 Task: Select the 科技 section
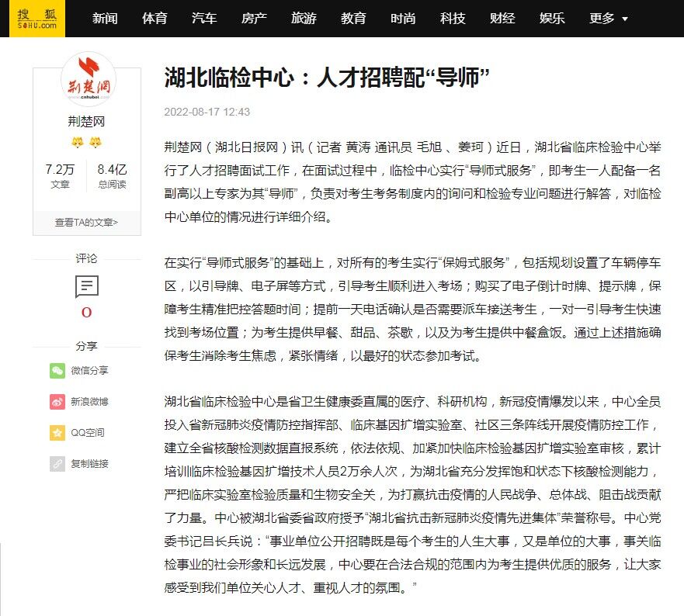453,19
